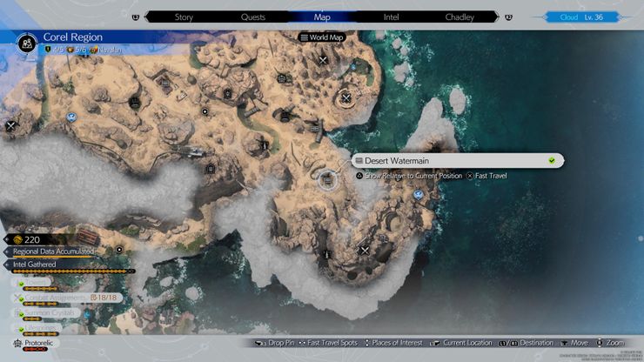The image size is (644, 362).
Task: Open the World Map button
Action: click(322, 37)
